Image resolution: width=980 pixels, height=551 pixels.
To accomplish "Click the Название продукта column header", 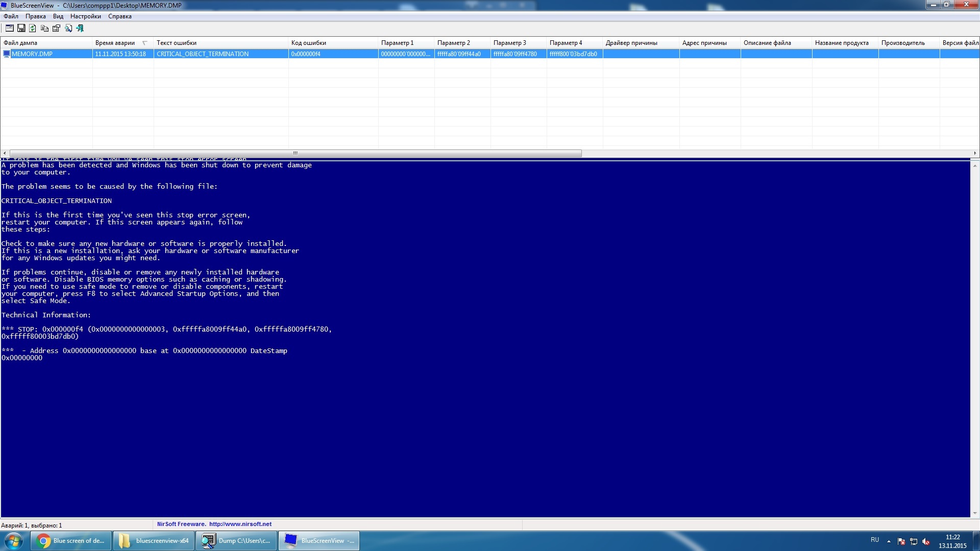I will (845, 43).
